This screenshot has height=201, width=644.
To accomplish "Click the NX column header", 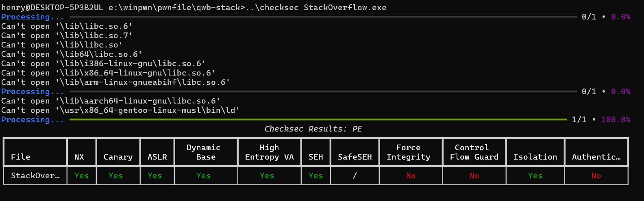I will 79,157.
